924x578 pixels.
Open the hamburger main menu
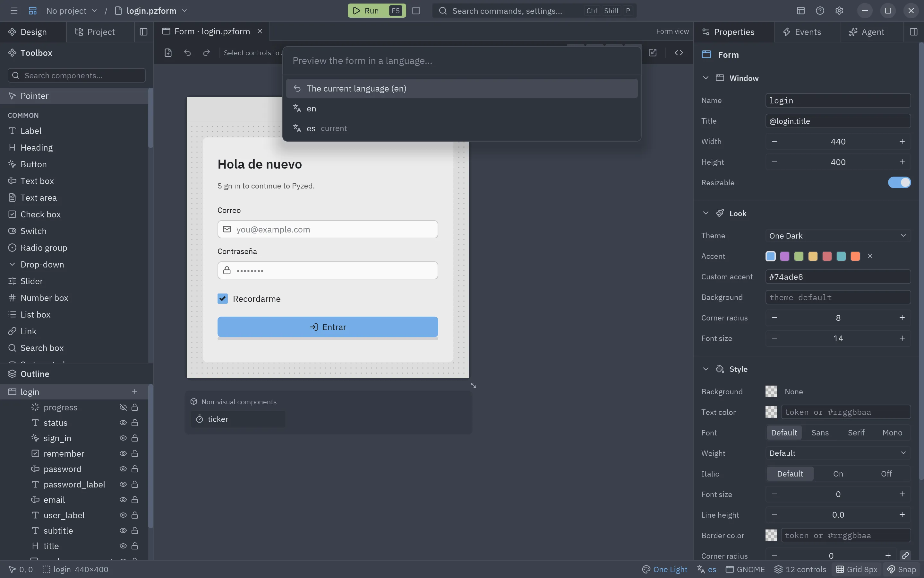tap(14, 11)
